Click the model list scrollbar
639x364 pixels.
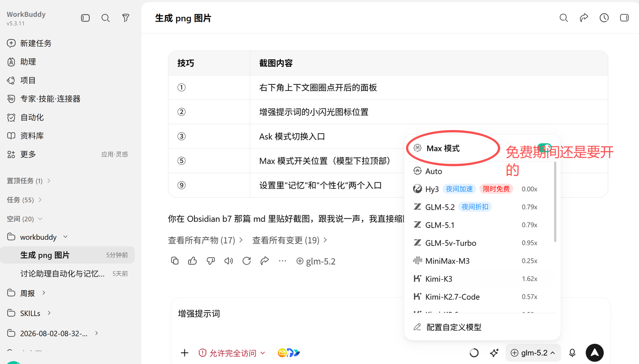click(555, 202)
